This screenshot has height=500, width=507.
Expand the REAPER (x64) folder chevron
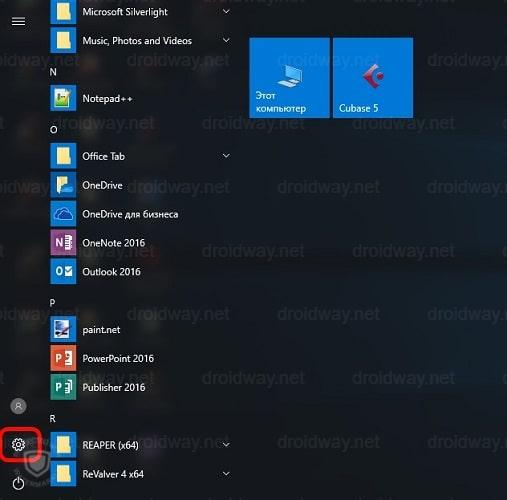(x=226, y=444)
